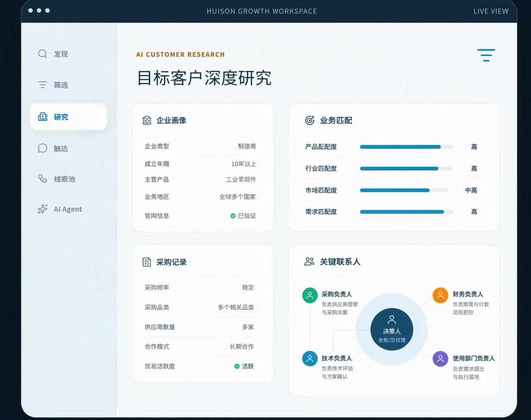Click the 财务负责人 contact name

tap(468, 294)
